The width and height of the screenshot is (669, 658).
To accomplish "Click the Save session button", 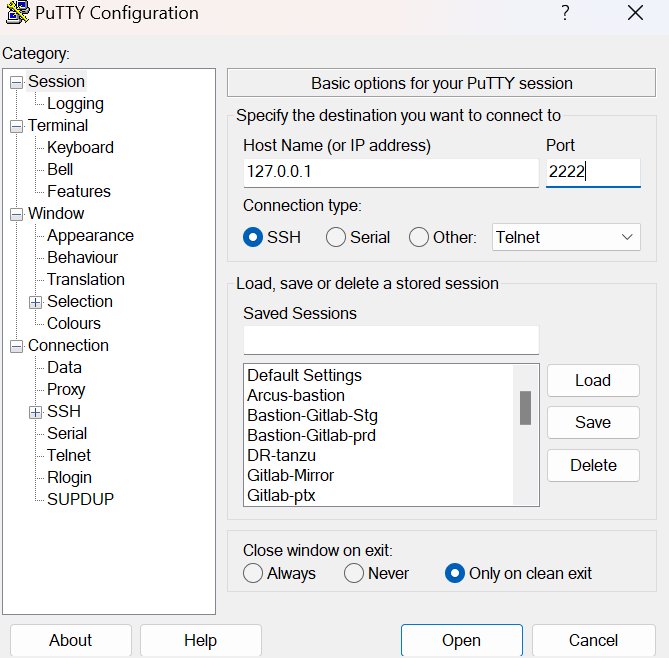I will 593,422.
